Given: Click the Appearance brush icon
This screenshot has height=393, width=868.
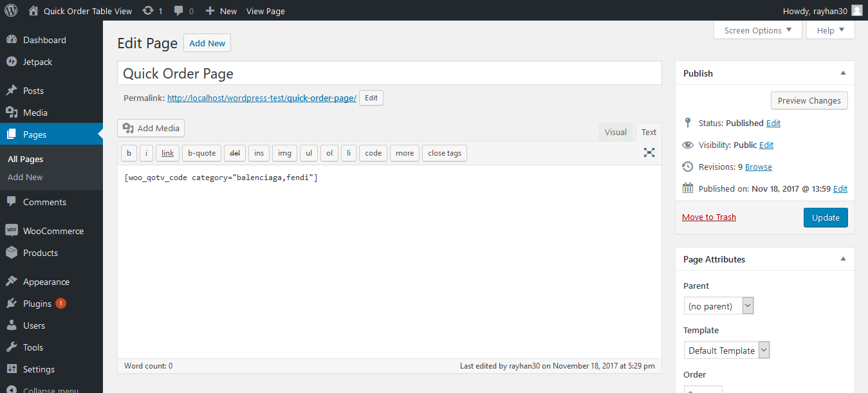Looking at the screenshot, I should (12, 282).
